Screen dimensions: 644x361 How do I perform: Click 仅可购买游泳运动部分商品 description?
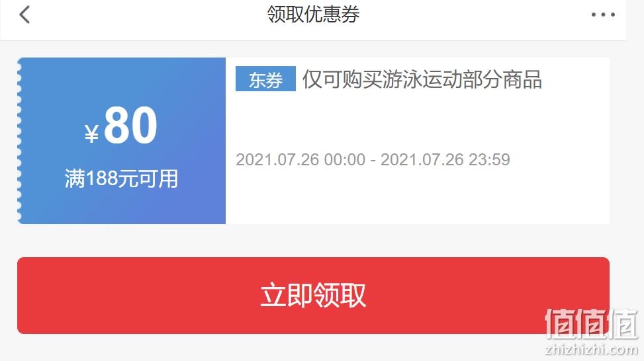click(422, 79)
